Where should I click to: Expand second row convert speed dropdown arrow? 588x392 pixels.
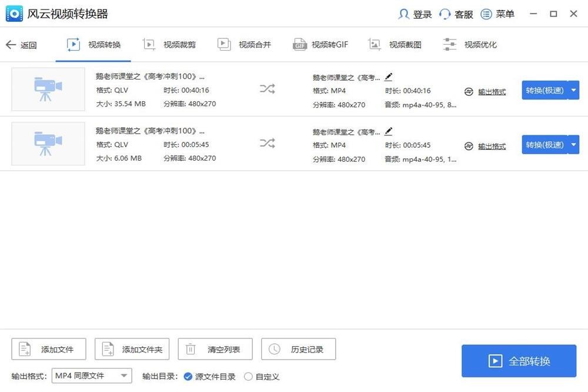click(x=574, y=145)
